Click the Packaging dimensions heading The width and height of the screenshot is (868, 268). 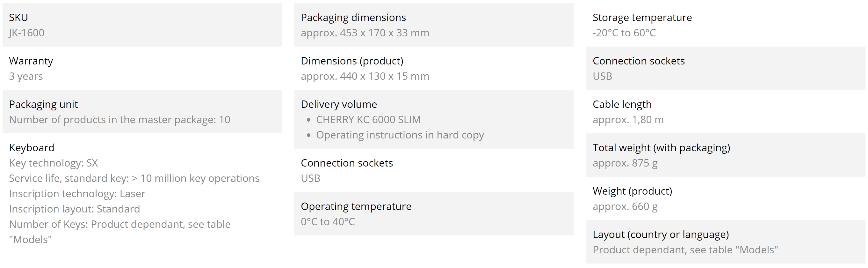click(353, 18)
